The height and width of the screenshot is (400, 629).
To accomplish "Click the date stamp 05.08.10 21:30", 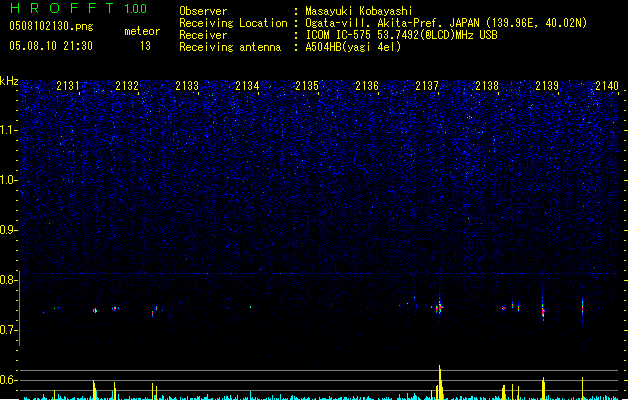I will point(51,46).
